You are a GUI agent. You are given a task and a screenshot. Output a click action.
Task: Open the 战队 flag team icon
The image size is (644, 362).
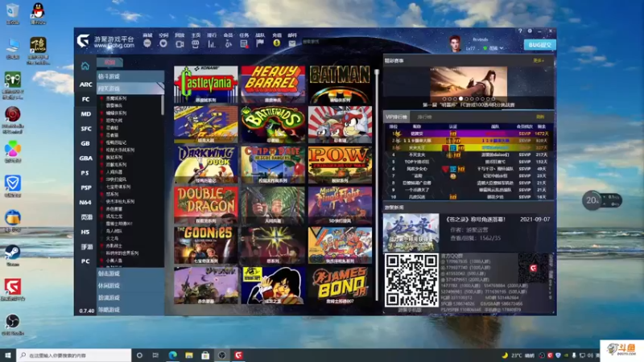pyautogui.click(x=260, y=43)
